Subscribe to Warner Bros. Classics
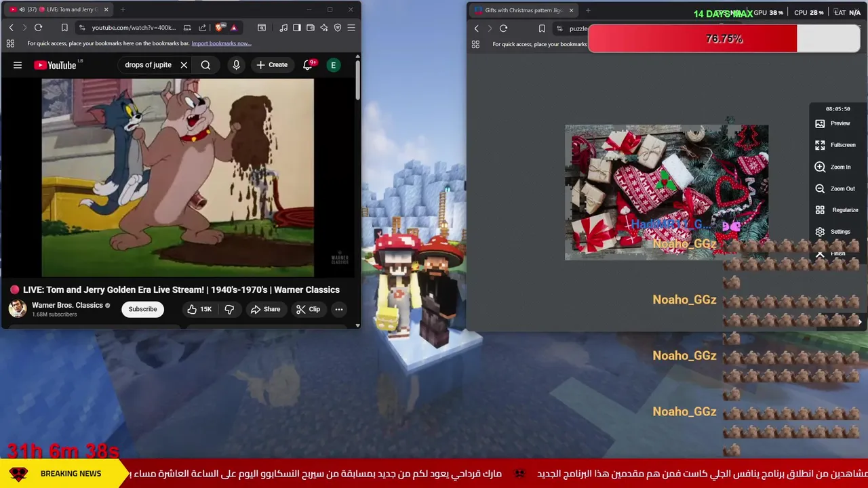Screen dimensions: 868x488 coord(142,309)
